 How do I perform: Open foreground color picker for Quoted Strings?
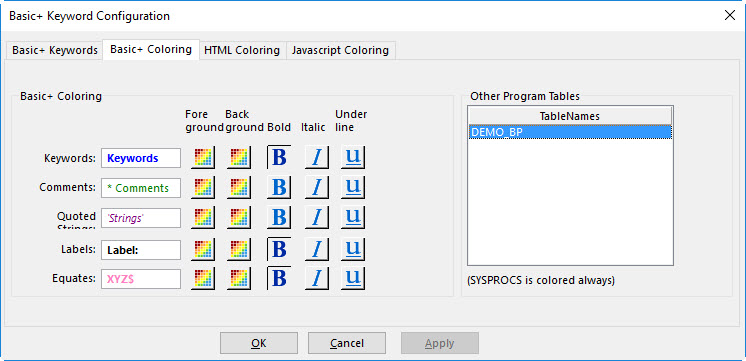(x=203, y=217)
